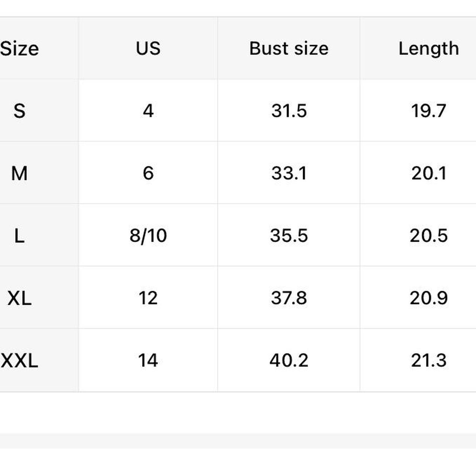Select the US column header

tap(148, 49)
